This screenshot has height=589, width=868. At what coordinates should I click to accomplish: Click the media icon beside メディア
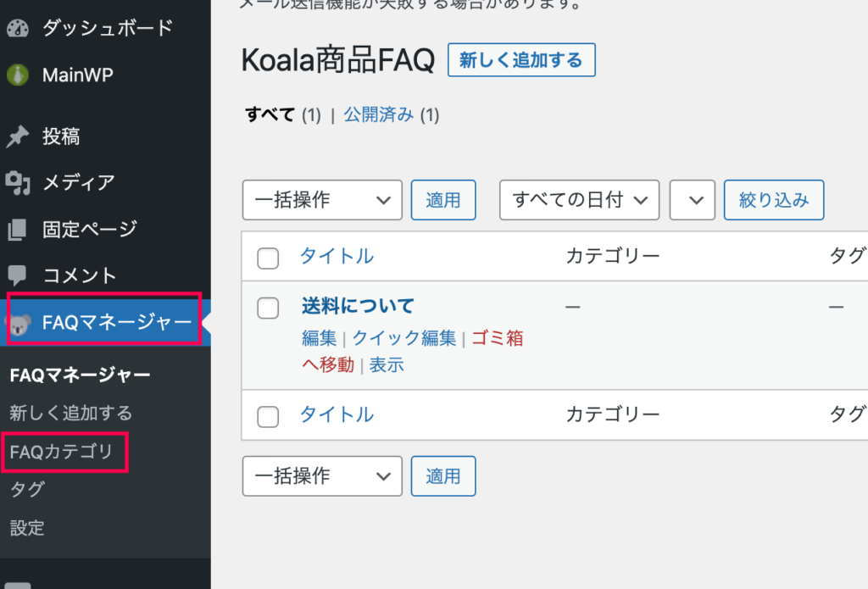[x=18, y=182]
